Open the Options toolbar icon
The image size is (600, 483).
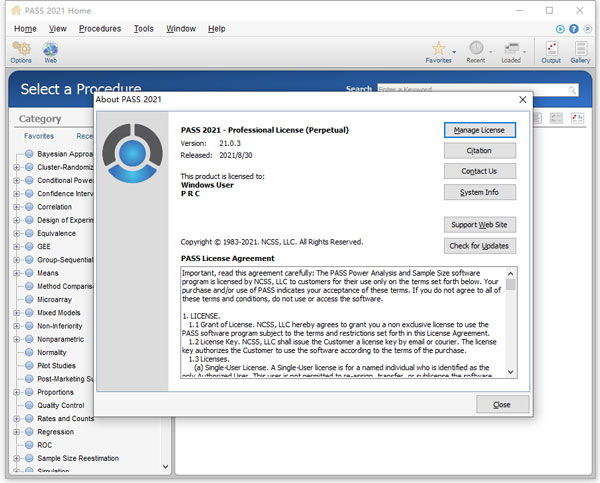pos(21,48)
